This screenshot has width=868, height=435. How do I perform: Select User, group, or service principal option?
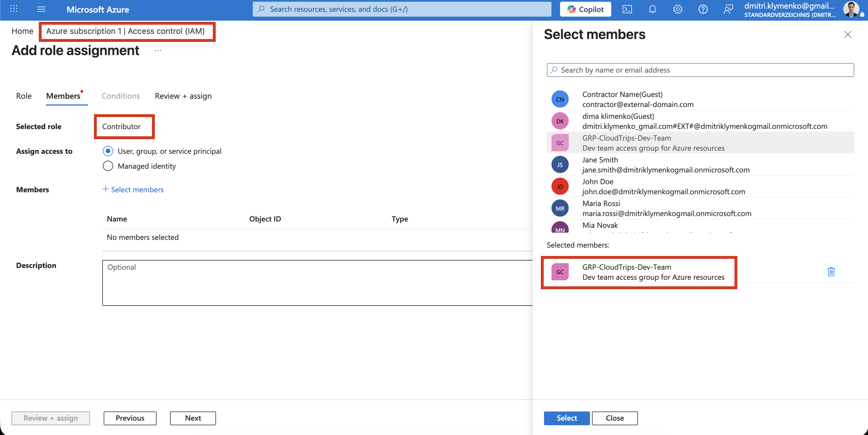point(108,151)
